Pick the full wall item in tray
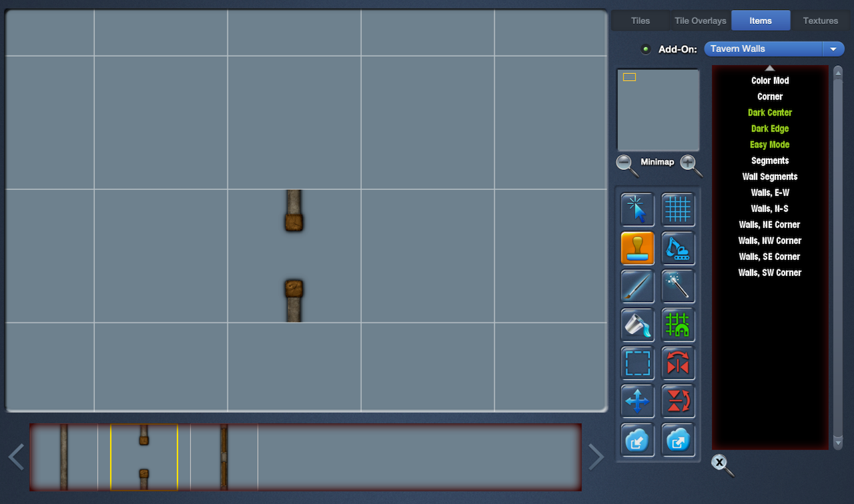The width and height of the screenshot is (854, 504). tap(64, 457)
